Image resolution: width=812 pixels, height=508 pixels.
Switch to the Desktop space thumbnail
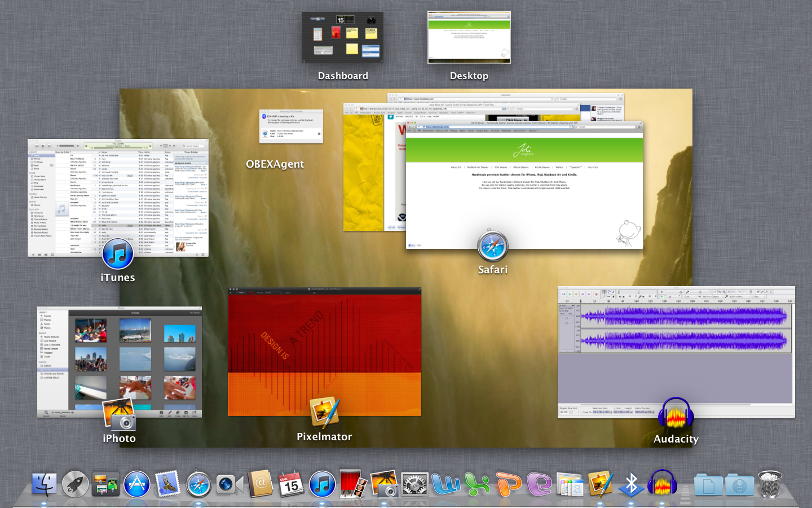[469, 37]
